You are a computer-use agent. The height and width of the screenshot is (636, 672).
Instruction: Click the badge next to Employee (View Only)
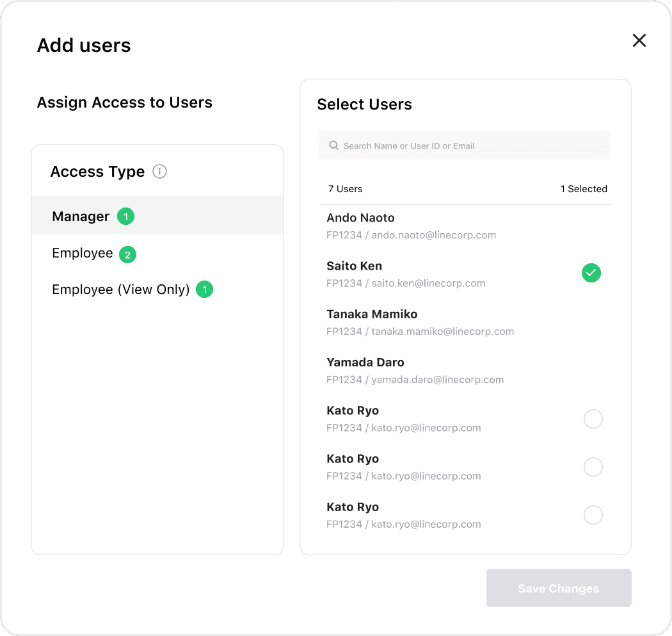pyautogui.click(x=204, y=289)
